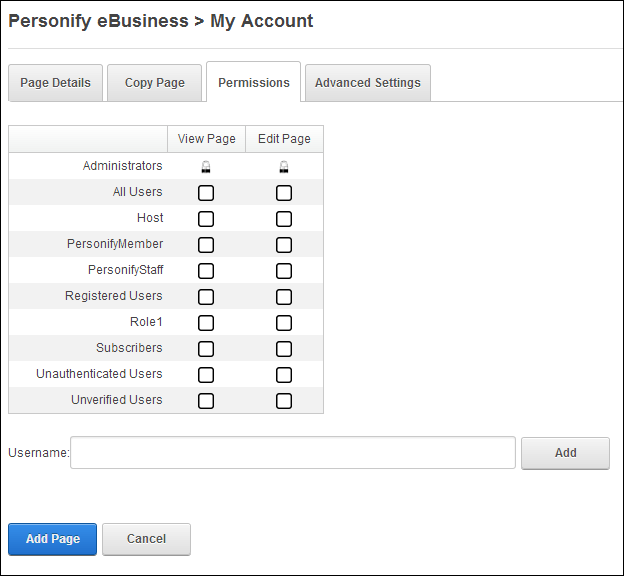Click the View Page column header
The image size is (624, 576).
pos(207,139)
